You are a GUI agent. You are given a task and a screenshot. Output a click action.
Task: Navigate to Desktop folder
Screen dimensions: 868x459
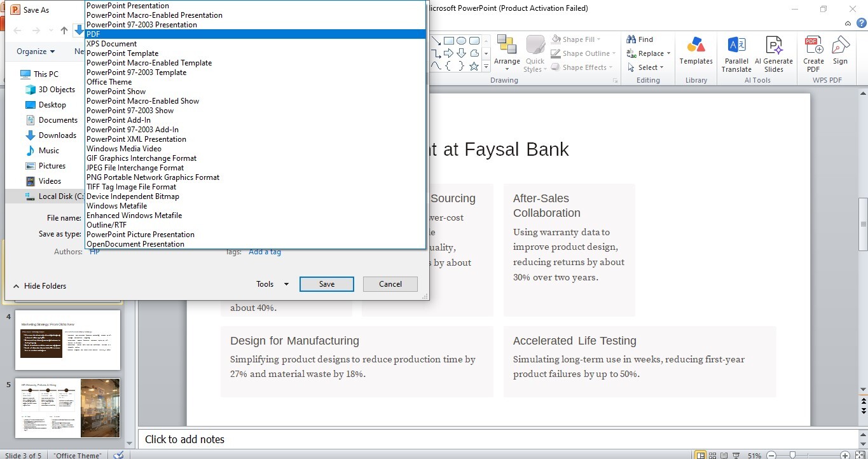pos(46,105)
